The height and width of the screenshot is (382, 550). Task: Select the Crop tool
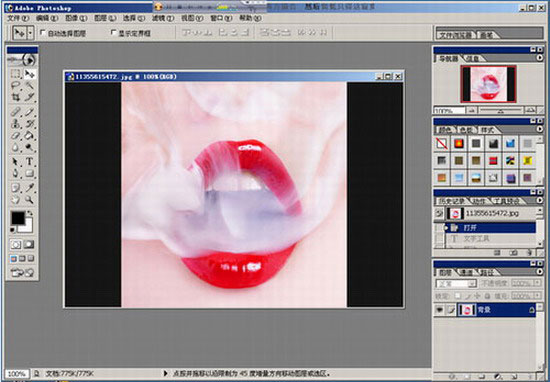click(x=15, y=97)
